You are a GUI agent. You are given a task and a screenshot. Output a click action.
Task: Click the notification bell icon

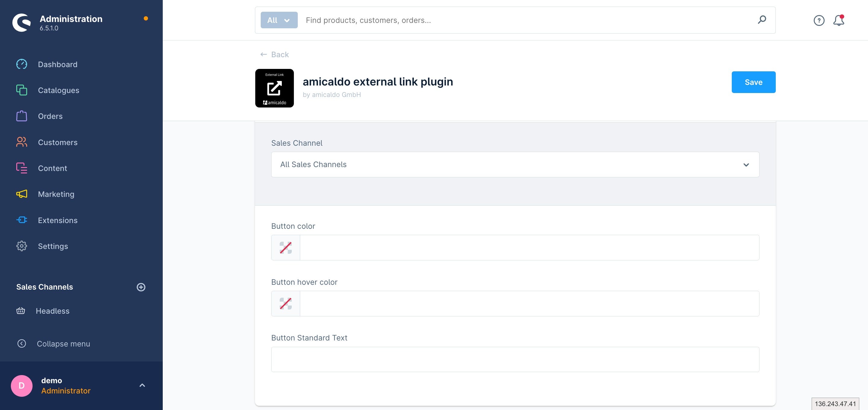839,20
